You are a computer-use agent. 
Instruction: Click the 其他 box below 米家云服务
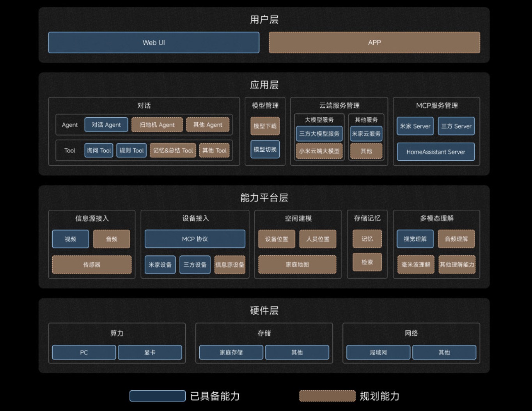[366, 151]
